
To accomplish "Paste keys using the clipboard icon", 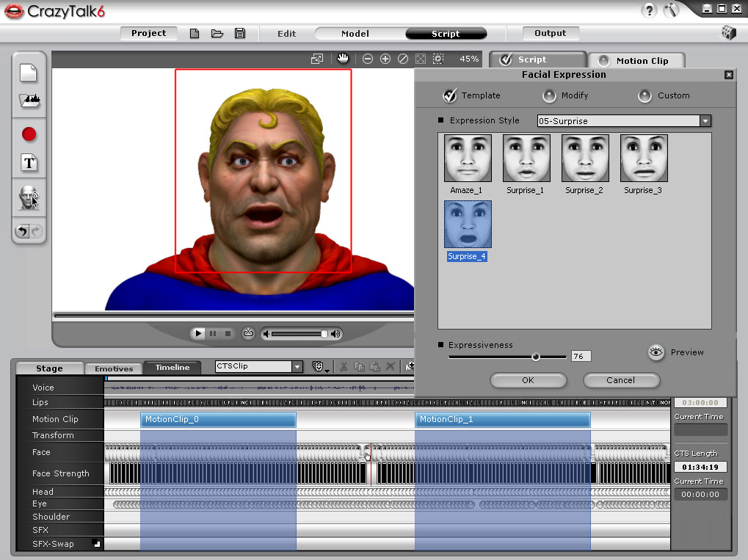I will [x=375, y=366].
